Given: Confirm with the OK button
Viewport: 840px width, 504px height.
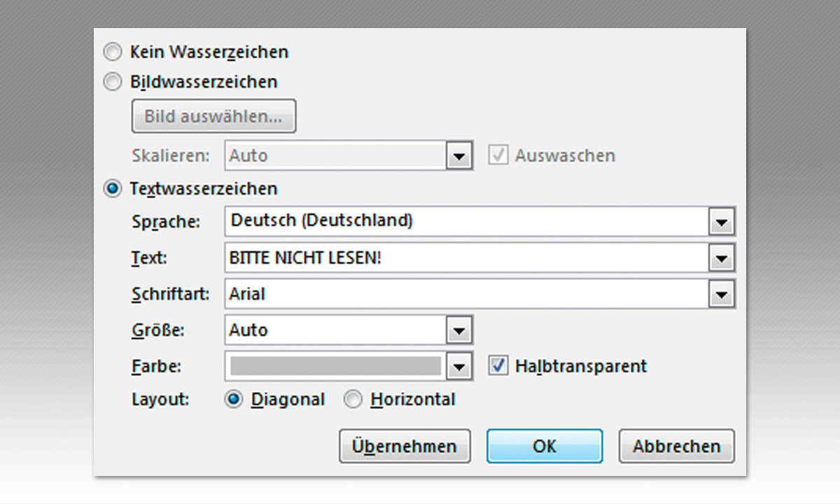Looking at the screenshot, I should point(545,447).
